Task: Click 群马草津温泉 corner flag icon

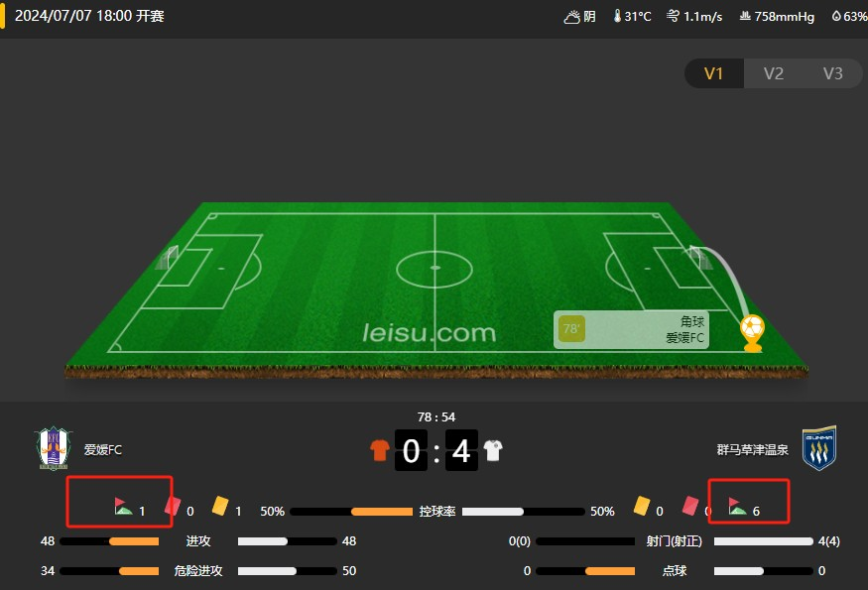Action: 737,506
